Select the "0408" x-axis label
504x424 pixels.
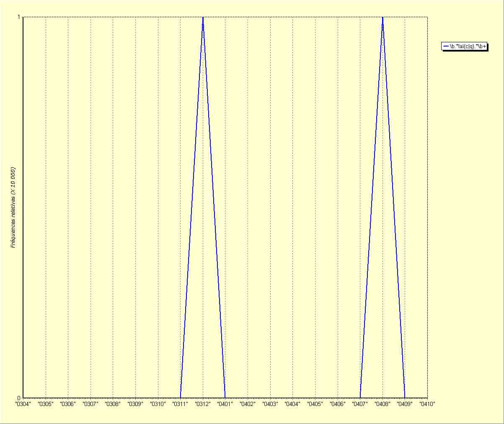pyautogui.click(x=383, y=404)
